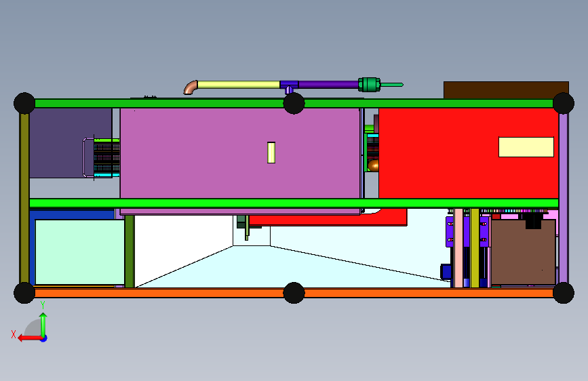This screenshot has width=588, height=381.
Task: Select the blue tee pipe fitting
Action: [289, 86]
